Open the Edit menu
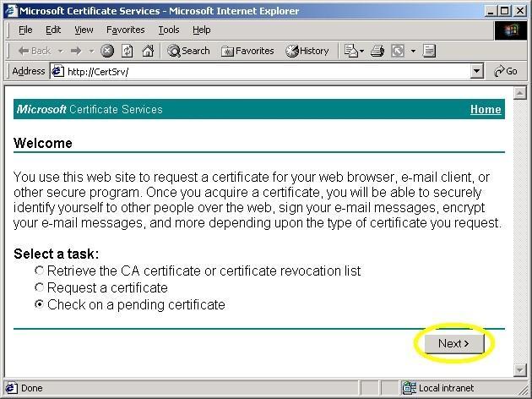 pos(53,30)
